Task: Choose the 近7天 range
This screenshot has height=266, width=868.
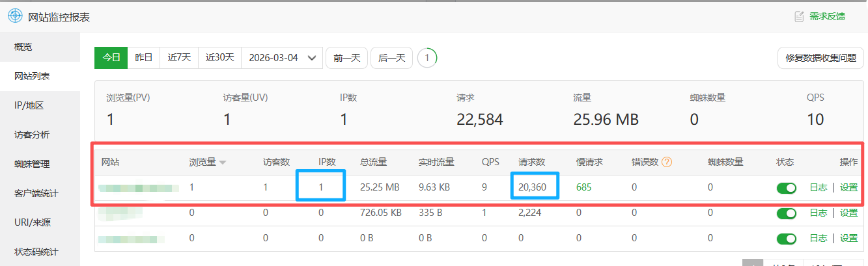Action: [x=179, y=57]
